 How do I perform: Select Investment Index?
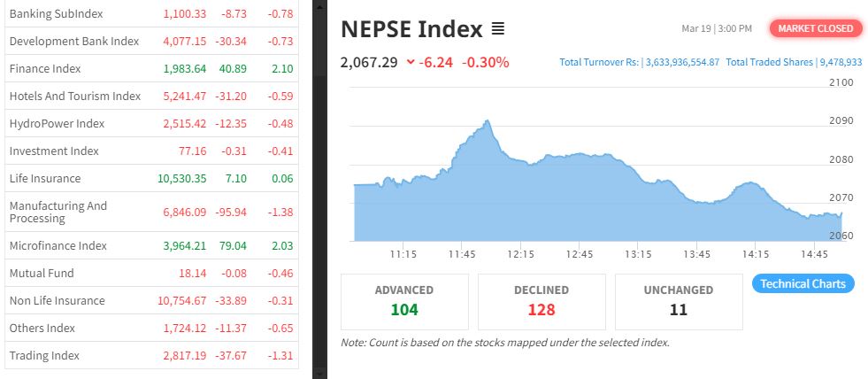pyautogui.click(x=54, y=151)
